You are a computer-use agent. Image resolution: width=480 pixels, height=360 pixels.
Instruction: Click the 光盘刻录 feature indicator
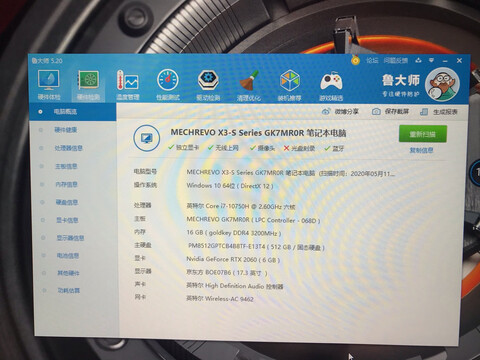pos(299,148)
